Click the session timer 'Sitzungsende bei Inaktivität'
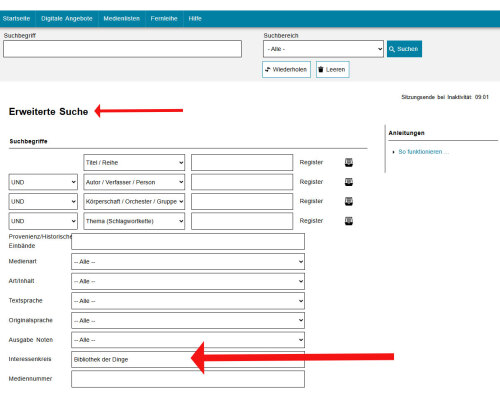This screenshot has width=500, height=397. [x=445, y=97]
